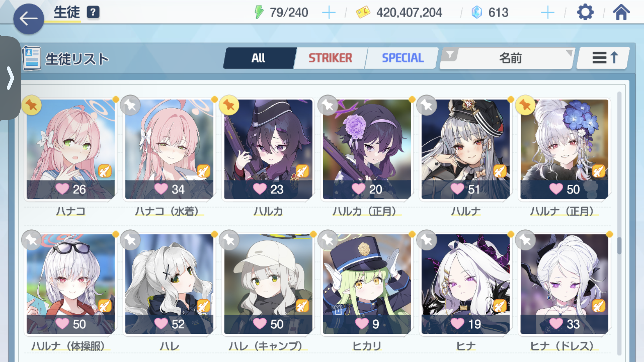644x362 pixels.
Task: Go back using the arrow button
Action: tap(29, 19)
